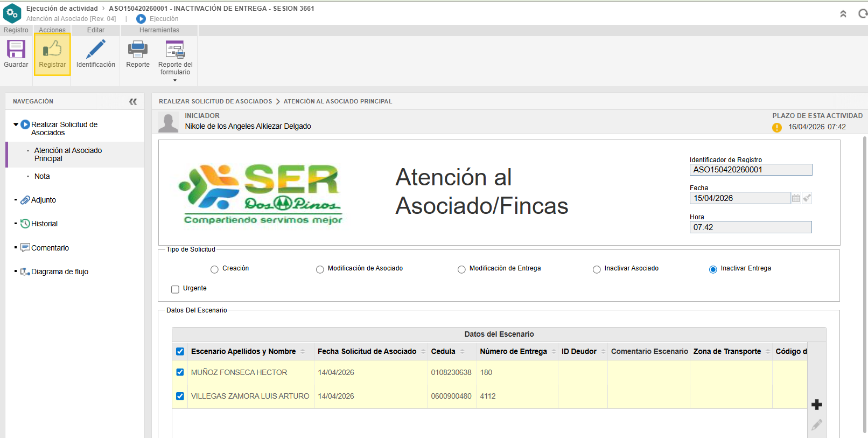This screenshot has height=438, width=868.
Task: Open Diagrama de flujo in navigation
Action: coord(59,272)
